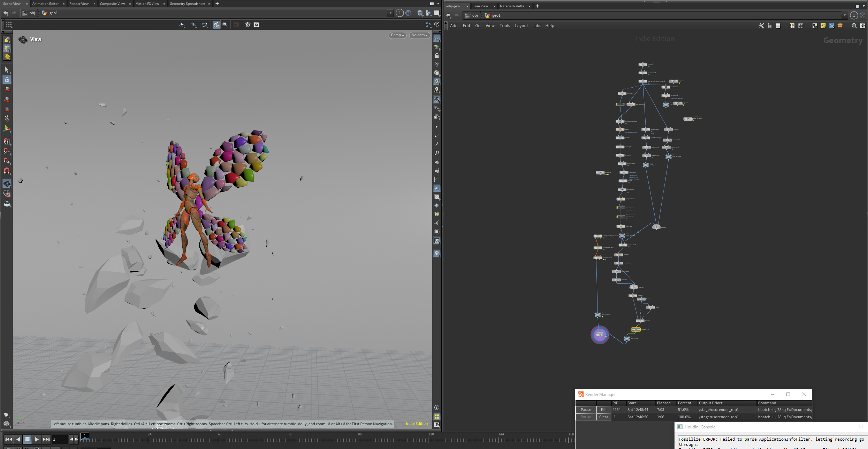Viewport: 868px width, 449px height.
Task: Click the sticky note icon in network toolbar
Action: (823, 26)
